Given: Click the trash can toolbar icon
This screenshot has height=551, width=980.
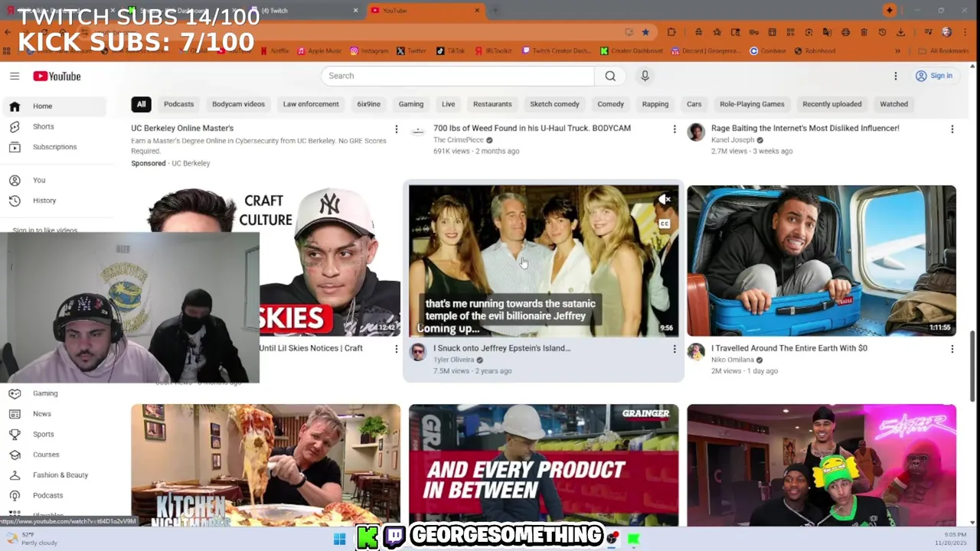Looking at the screenshot, I should pyautogui.click(x=864, y=32).
